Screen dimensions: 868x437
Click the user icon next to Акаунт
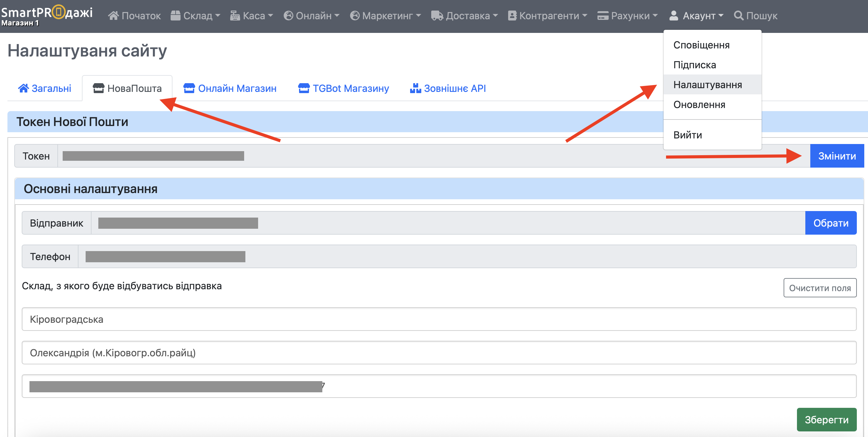click(x=673, y=16)
